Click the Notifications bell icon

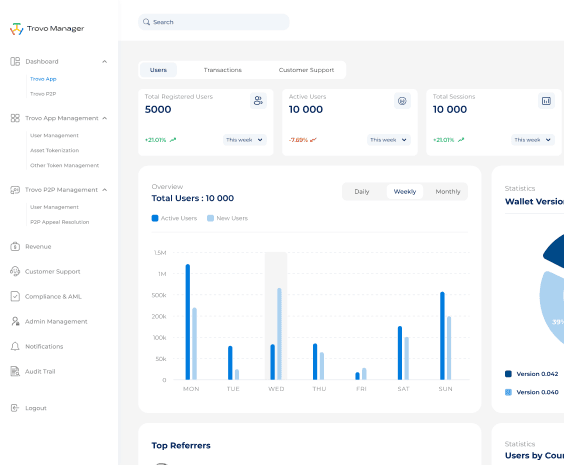tap(15, 346)
